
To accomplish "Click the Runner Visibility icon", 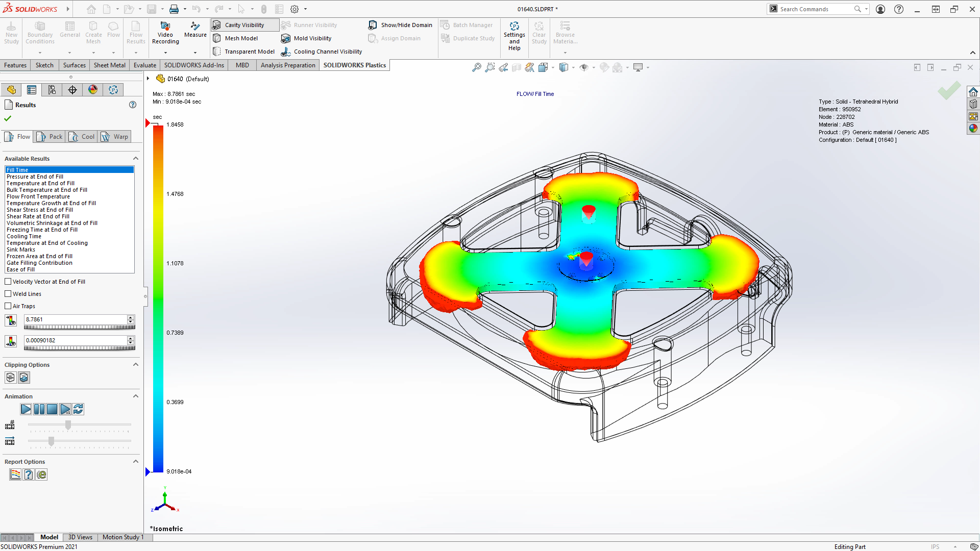I will [x=286, y=25].
